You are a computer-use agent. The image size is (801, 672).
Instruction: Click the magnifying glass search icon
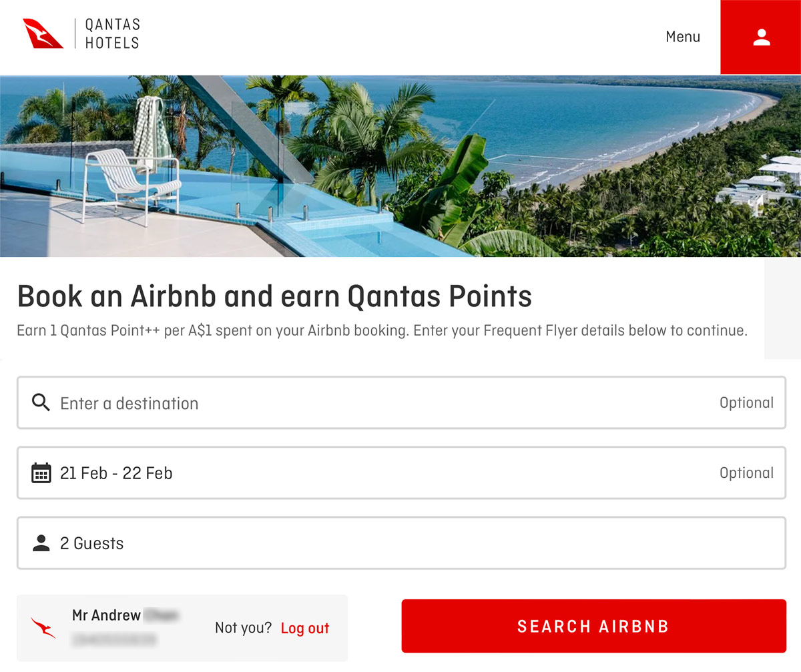point(41,402)
